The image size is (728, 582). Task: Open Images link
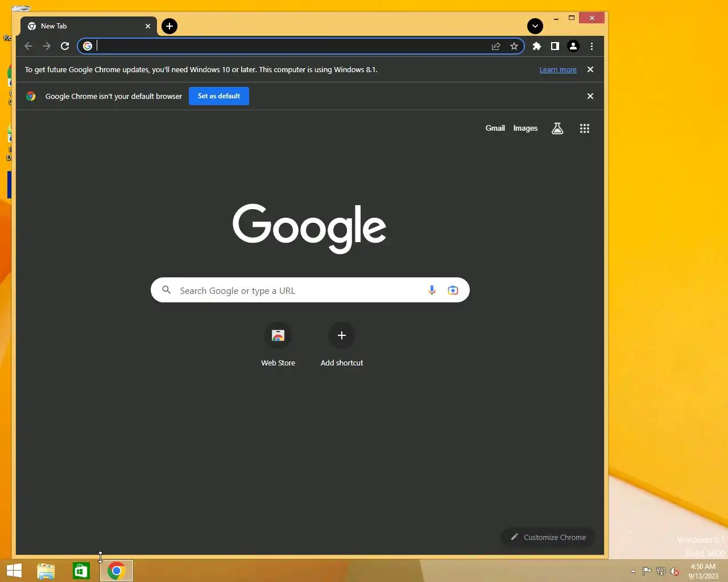526,128
